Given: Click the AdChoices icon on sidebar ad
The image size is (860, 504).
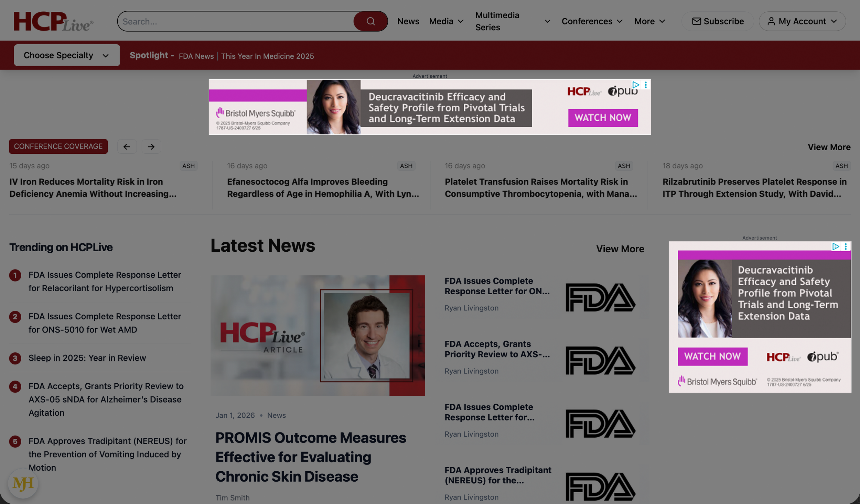Looking at the screenshot, I should pos(836,246).
